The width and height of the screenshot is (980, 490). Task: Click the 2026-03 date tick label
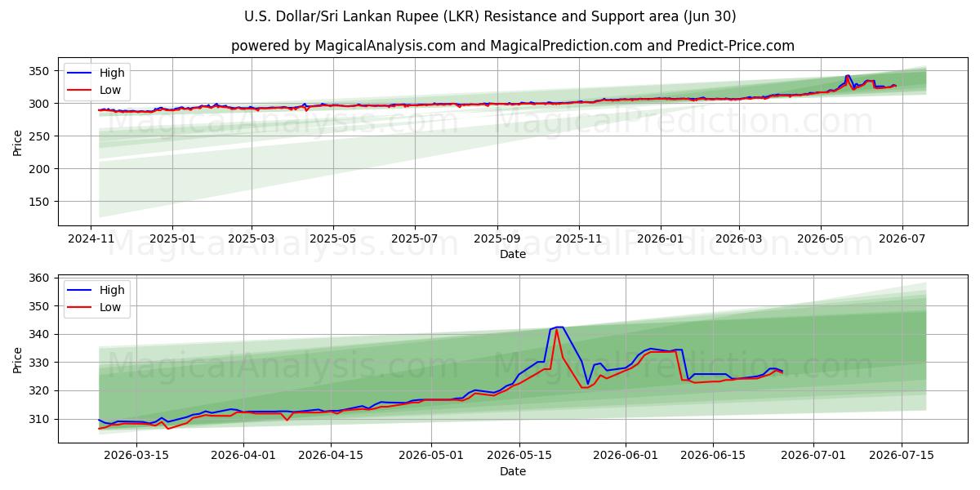coord(739,239)
